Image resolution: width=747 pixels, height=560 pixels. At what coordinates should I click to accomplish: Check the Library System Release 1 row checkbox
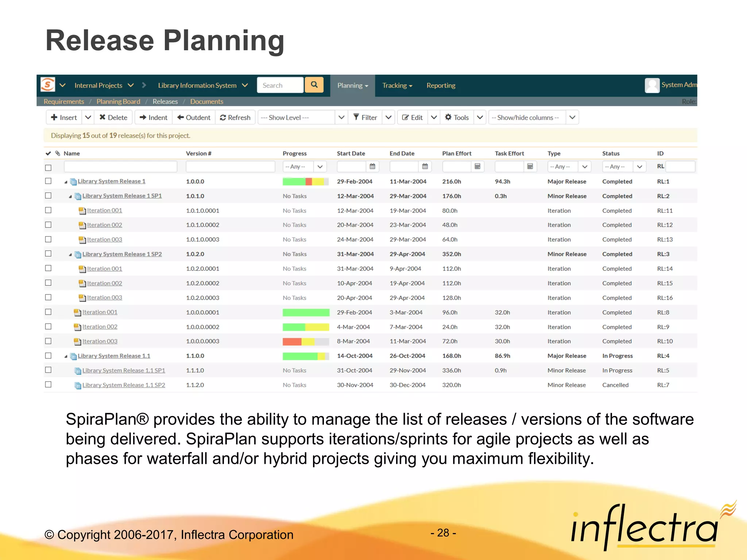click(48, 181)
